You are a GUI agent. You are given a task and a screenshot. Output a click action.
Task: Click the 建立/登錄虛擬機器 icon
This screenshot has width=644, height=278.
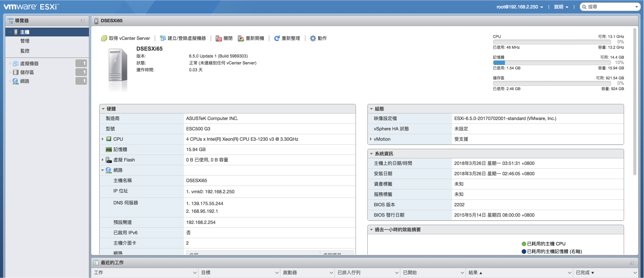(x=163, y=38)
